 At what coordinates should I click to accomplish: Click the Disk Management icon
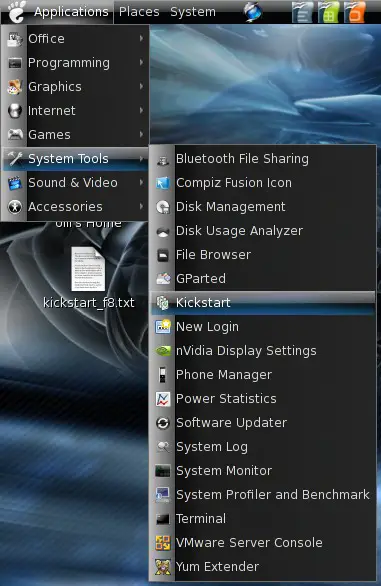point(163,207)
